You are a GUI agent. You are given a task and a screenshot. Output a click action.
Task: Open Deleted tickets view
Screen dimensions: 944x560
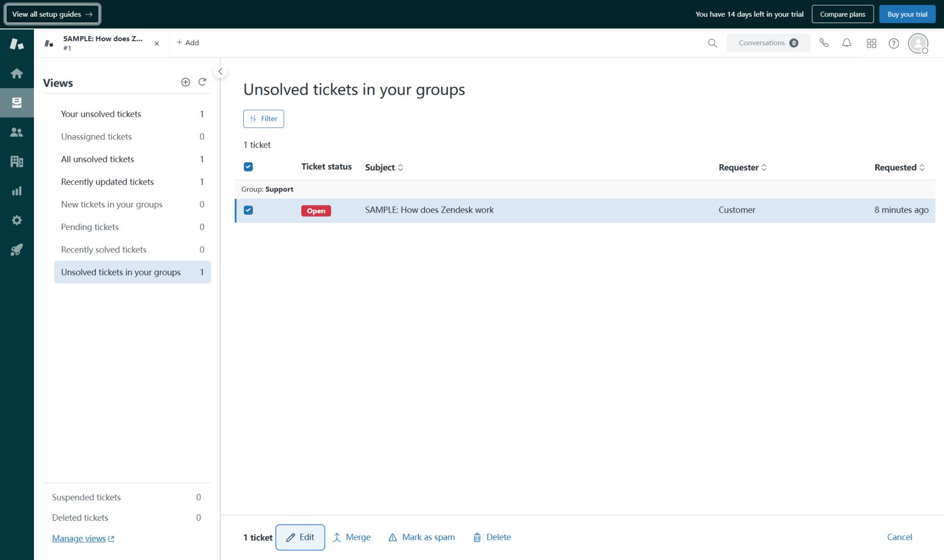click(127, 517)
